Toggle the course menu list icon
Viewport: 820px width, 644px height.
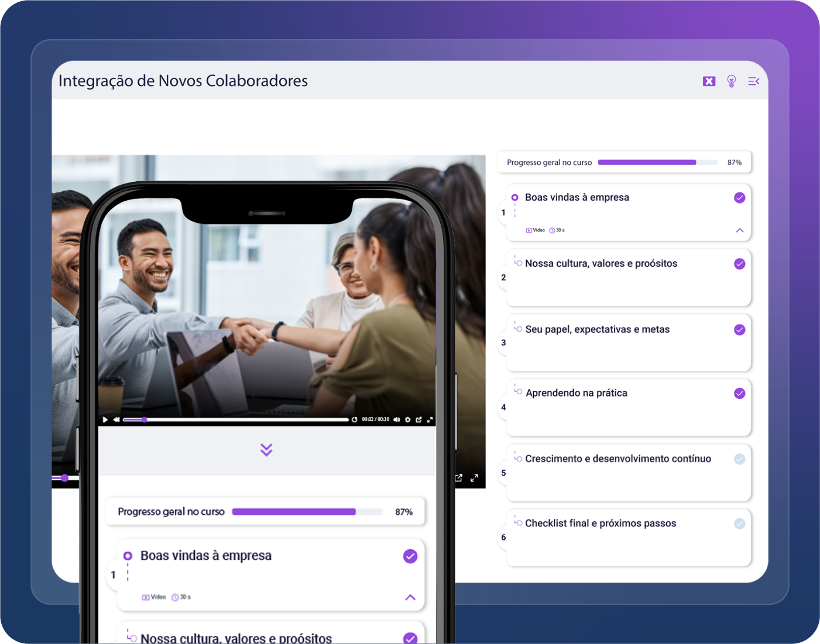coord(754,81)
